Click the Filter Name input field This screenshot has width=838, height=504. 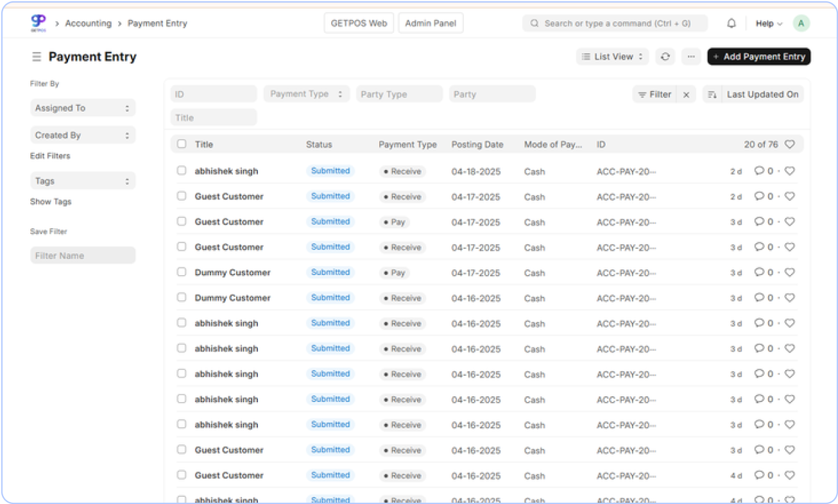click(x=83, y=256)
